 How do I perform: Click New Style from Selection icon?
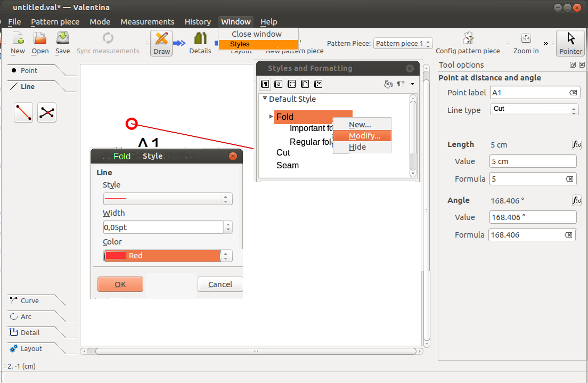[x=401, y=84]
